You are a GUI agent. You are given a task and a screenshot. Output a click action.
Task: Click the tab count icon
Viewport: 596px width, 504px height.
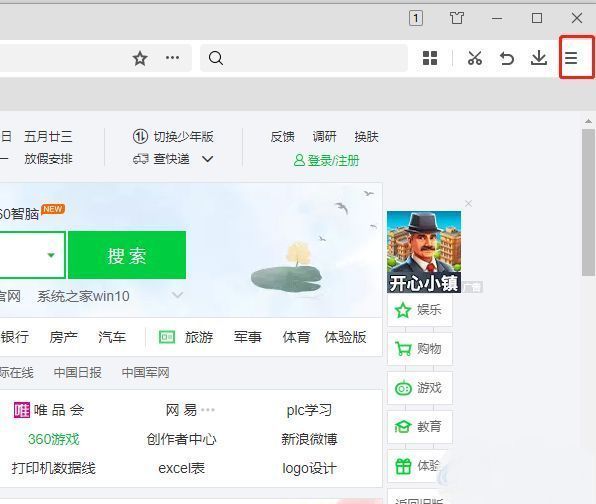click(416, 18)
